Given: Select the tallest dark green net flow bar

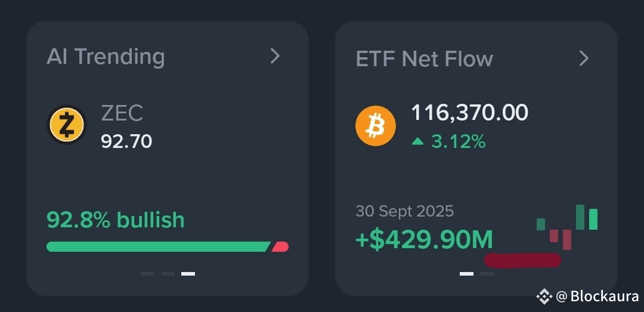Looking at the screenshot, I should pyautogui.click(x=580, y=217).
